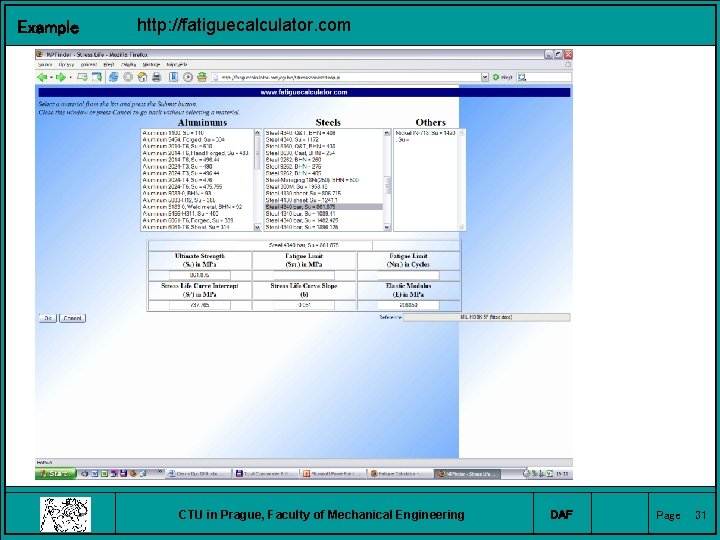720x540 pixels.
Task: Select Steel 300M in Steels list
Action: point(323,187)
